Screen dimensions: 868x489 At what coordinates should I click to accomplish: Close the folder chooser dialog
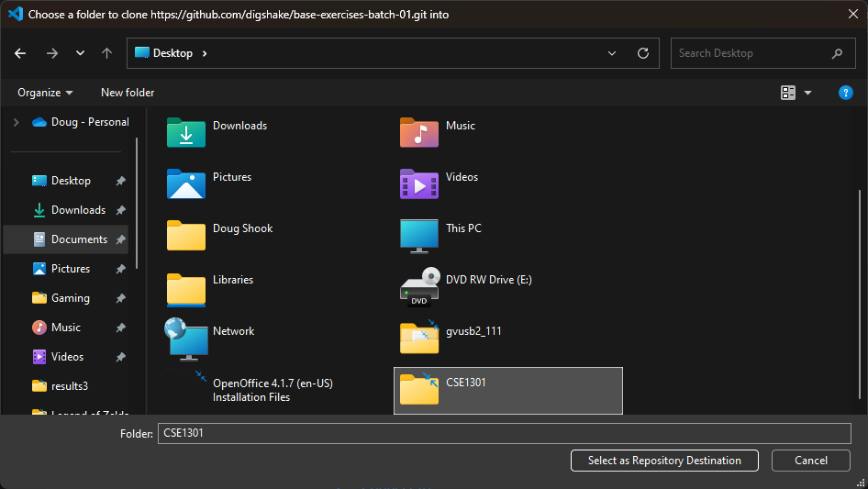[x=853, y=14]
